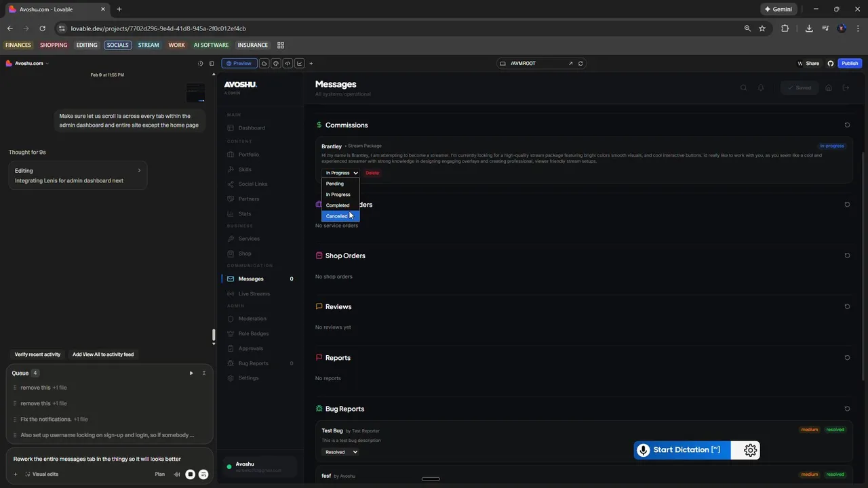Screen dimensions: 868x488
Task: Reload the preview using the /AVMROOT refresh icon
Action: [x=580, y=63]
